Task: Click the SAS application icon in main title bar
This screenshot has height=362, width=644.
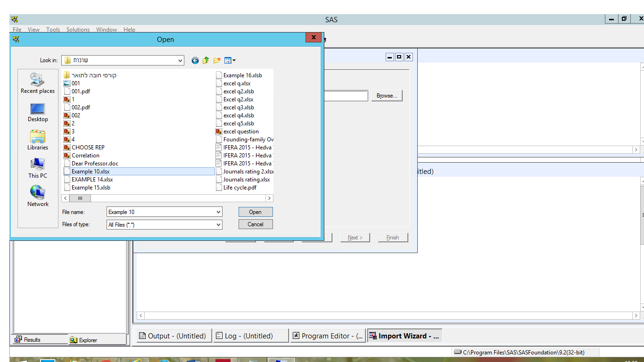Action: tap(15, 20)
